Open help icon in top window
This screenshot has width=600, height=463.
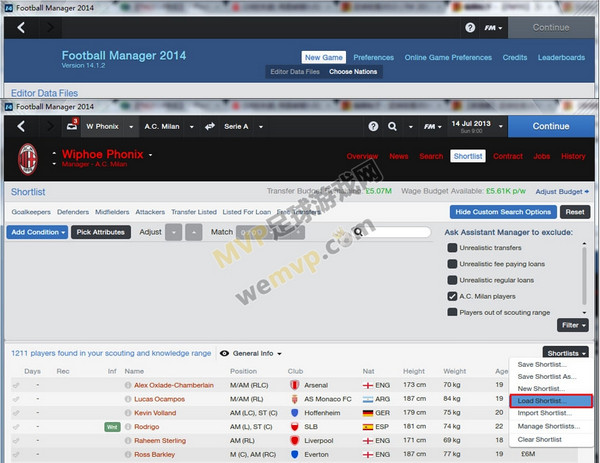click(x=470, y=28)
